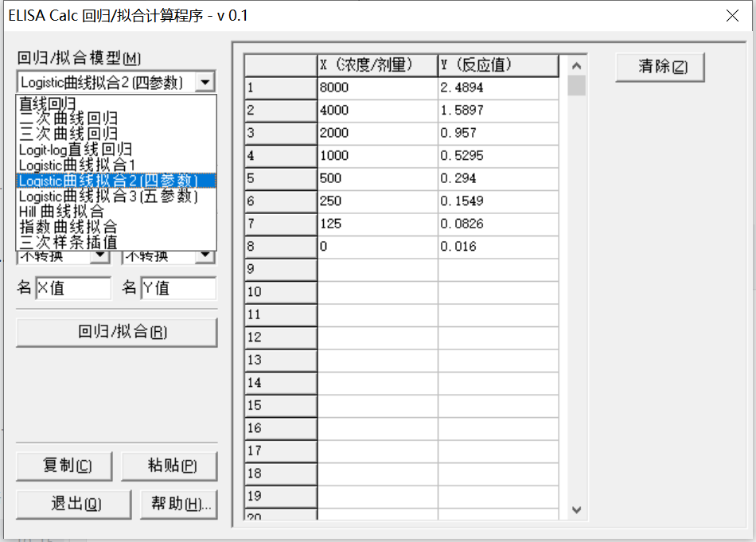
Task: Select Logistic曲线拟合3(五参数) option
Action: click(x=116, y=196)
